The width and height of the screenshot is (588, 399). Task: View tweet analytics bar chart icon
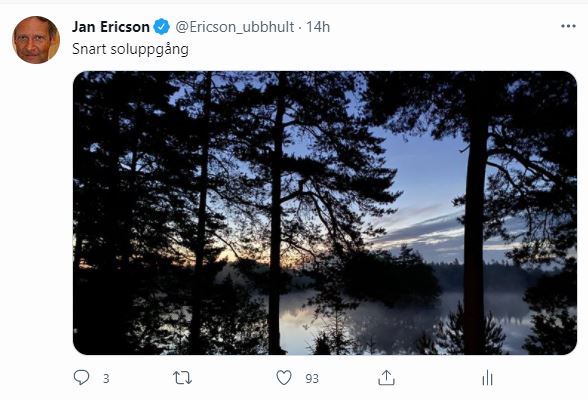[487, 378]
